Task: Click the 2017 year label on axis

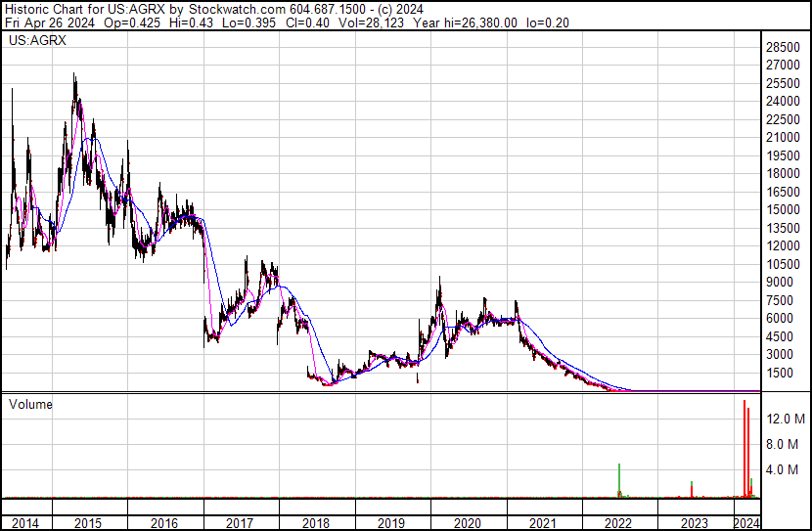Action: [240, 523]
